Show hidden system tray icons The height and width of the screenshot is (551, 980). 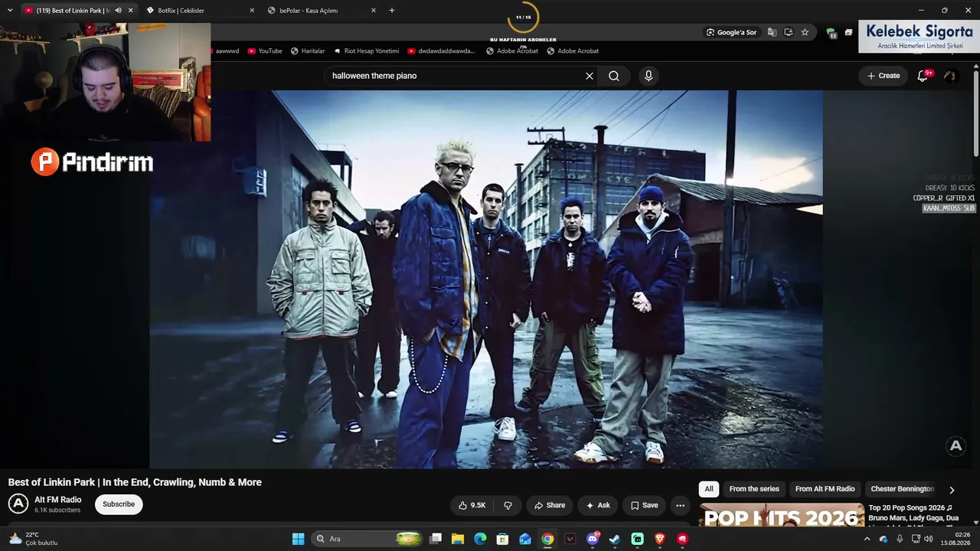867,539
